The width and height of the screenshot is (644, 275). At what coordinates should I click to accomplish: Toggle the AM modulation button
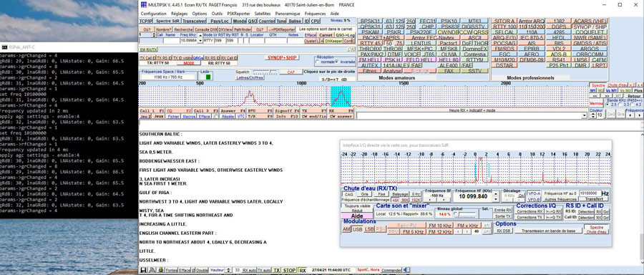[x=346, y=229]
